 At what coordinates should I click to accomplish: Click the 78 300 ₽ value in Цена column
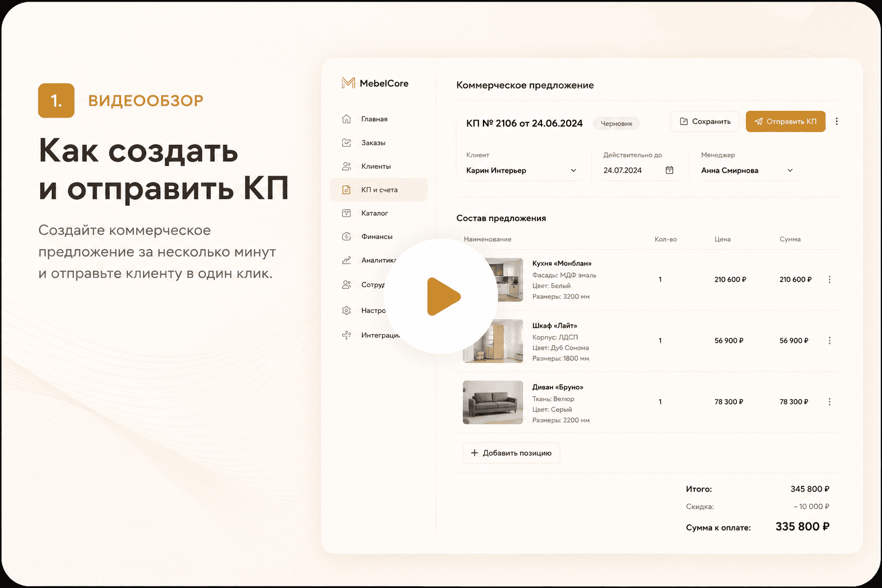729,402
